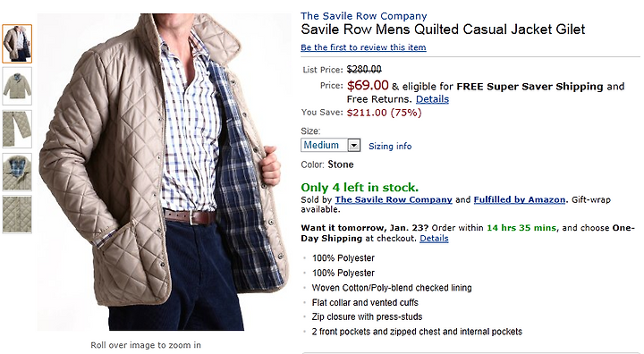Click the $69.00 price text

[x=368, y=86]
